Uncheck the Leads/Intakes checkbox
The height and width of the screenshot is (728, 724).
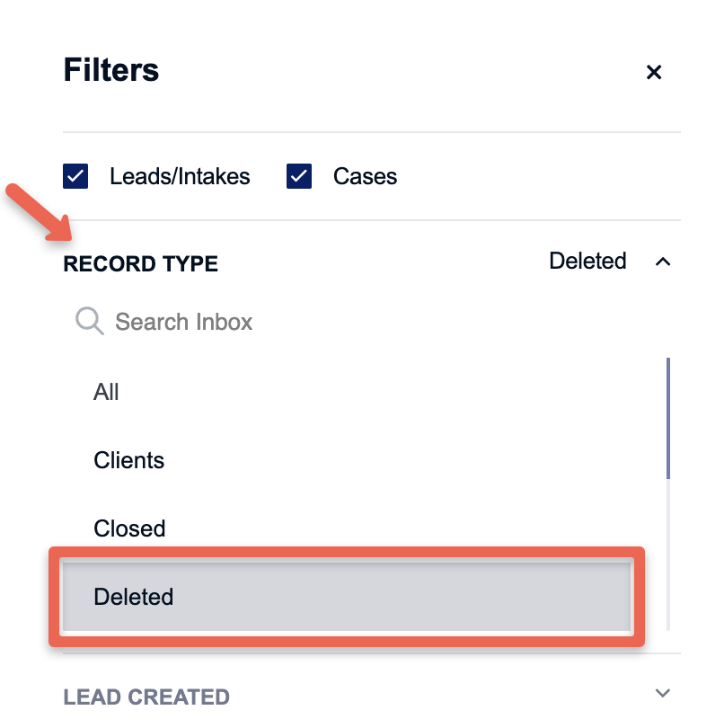[75, 176]
